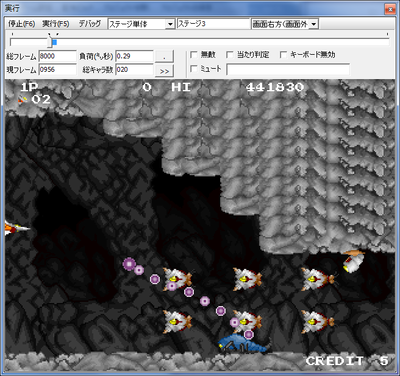Click the HI score value 441830
The width and height of the screenshot is (400, 376).
coord(275,87)
